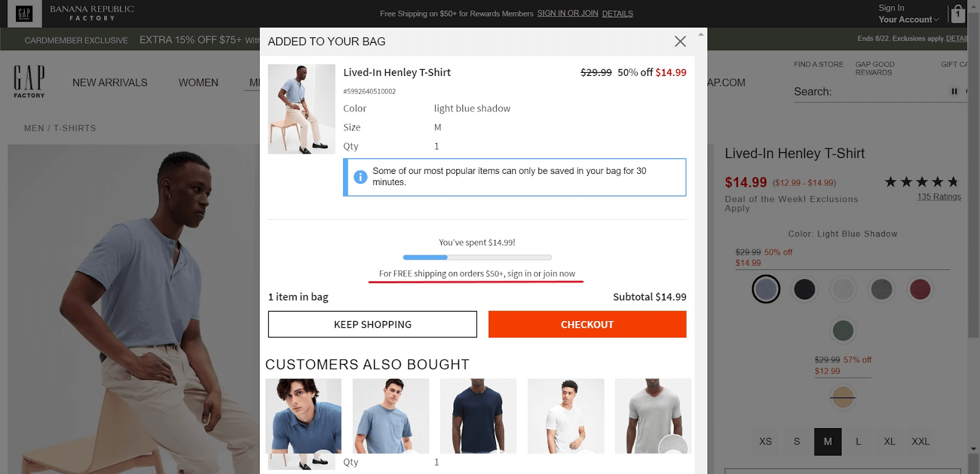
Task: Open the Women menu
Action: click(198, 83)
